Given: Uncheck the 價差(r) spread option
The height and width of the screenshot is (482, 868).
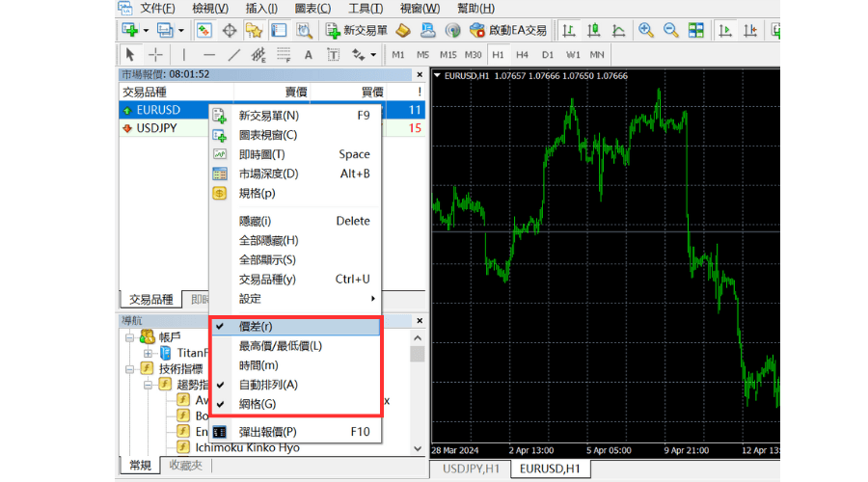Looking at the screenshot, I should coord(256,327).
